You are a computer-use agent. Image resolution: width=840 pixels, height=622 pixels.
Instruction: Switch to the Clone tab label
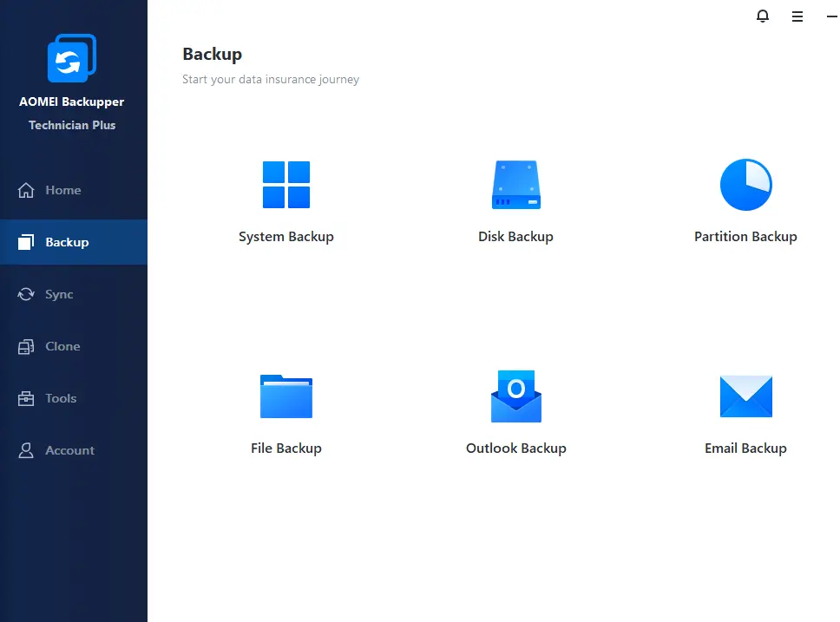coord(62,346)
